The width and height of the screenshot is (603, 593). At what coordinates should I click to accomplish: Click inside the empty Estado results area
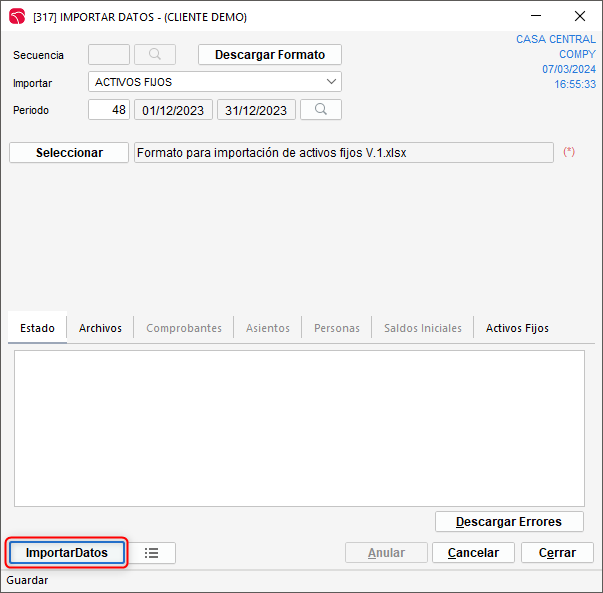299,428
